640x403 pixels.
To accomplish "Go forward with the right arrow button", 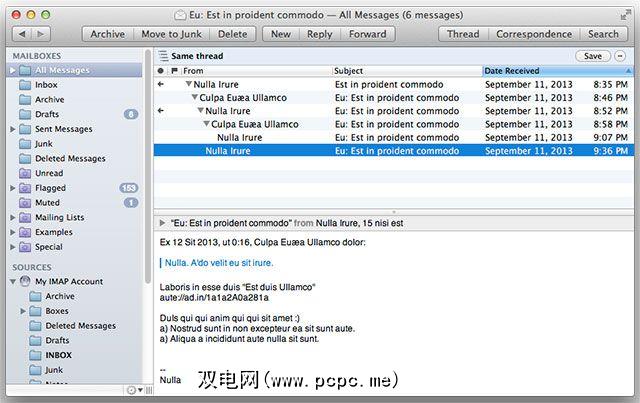I will pyautogui.click(x=41, y=34).
